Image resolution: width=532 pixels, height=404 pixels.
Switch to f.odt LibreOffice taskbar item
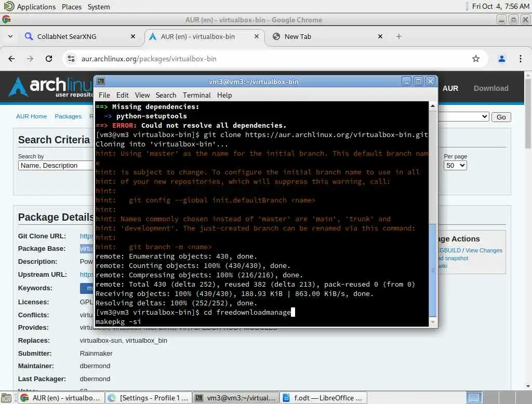[x=323, y=398]
